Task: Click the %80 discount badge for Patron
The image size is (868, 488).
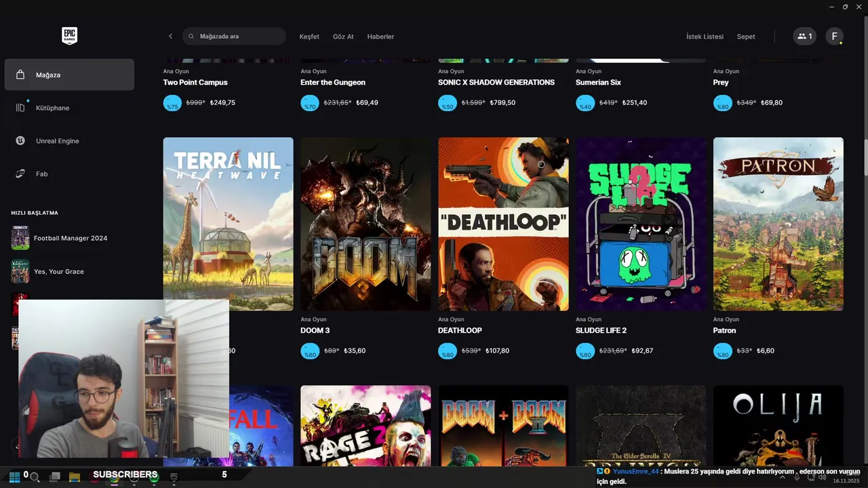Action: [722, 351]
